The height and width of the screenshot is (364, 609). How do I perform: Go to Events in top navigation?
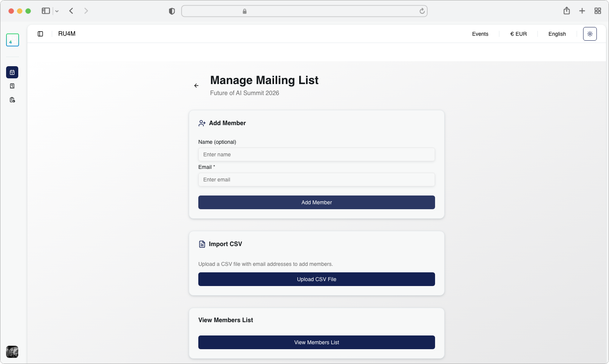480,34
